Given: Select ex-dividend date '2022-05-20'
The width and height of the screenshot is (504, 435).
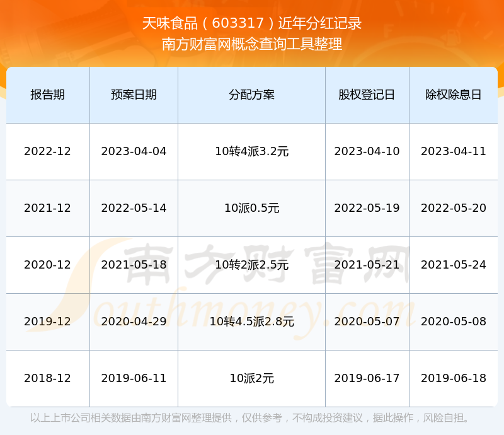Looking at the screenshot, I should click(453, 208).
